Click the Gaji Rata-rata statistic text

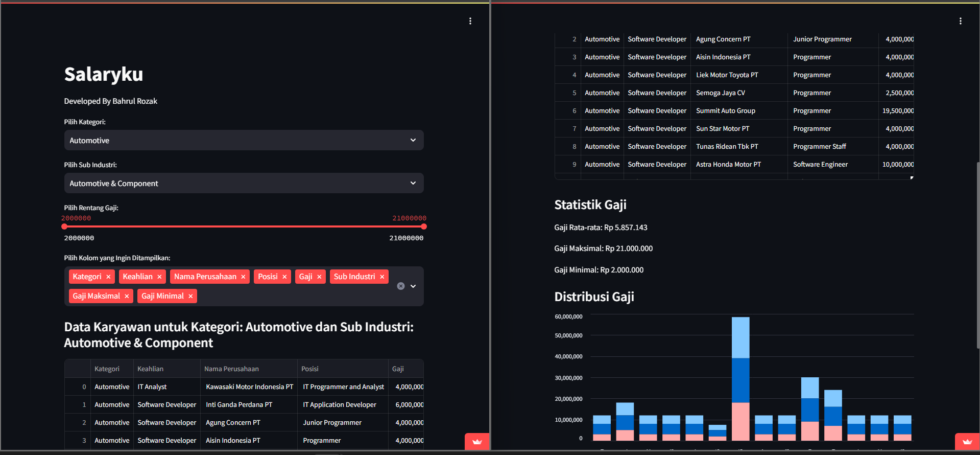601,227
